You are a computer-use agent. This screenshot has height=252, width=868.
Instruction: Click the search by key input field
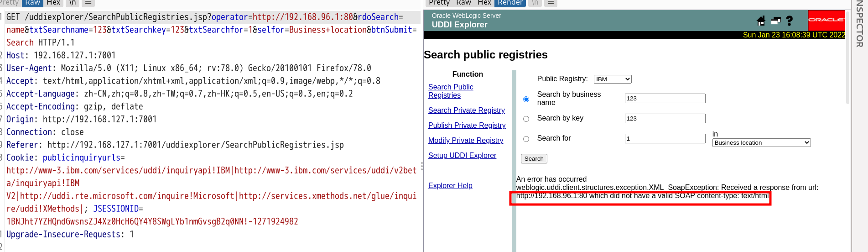click(665, 118)
